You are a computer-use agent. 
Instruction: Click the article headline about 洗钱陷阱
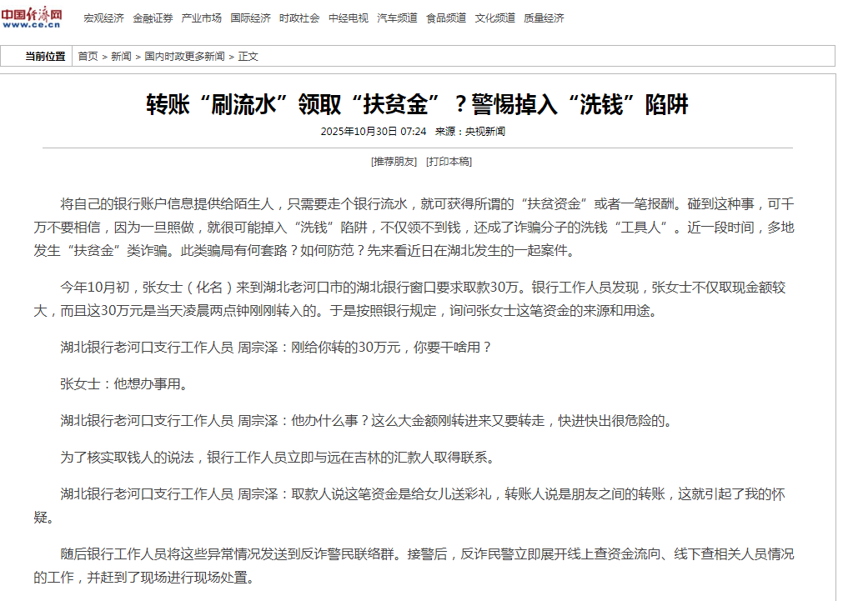(x=418, y=105)
